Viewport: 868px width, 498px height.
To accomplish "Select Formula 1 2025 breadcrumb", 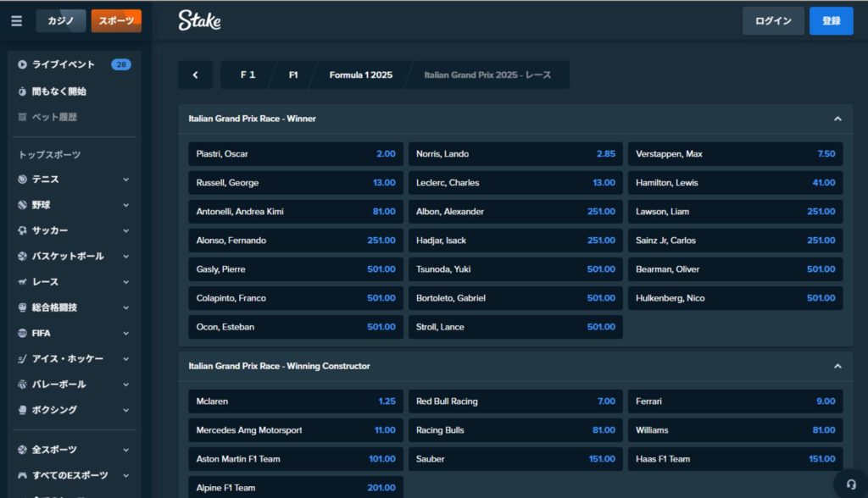I will pyautogui.click(x=361, y=75).
